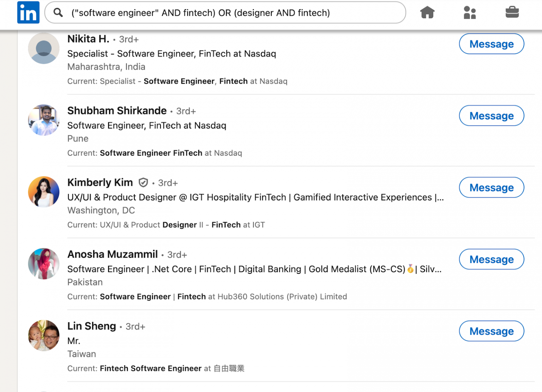This screenshot has height=392, width=542.
Task: View Lin Sheng's profile
Action: click(92, 326)
